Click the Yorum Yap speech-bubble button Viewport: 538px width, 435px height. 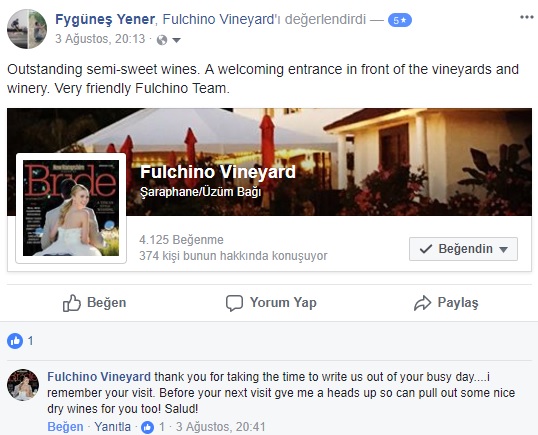pyautogui.click(x=271, y=303)
